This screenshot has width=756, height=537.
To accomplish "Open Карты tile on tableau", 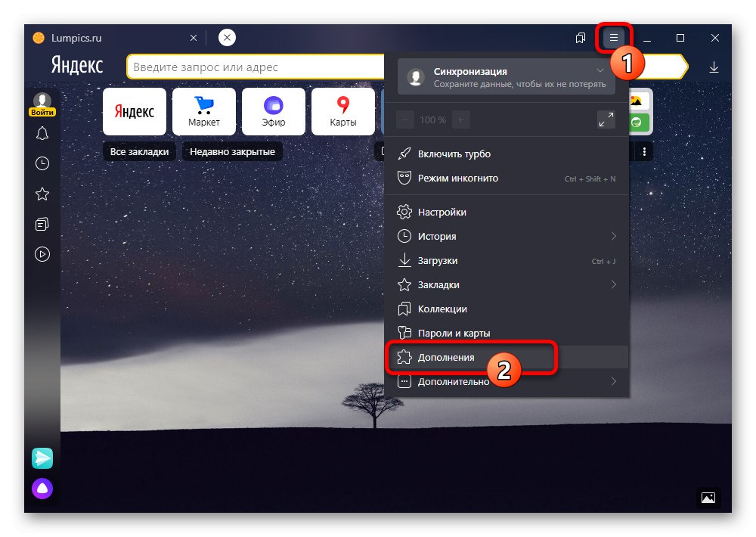I will click(342, 111).
